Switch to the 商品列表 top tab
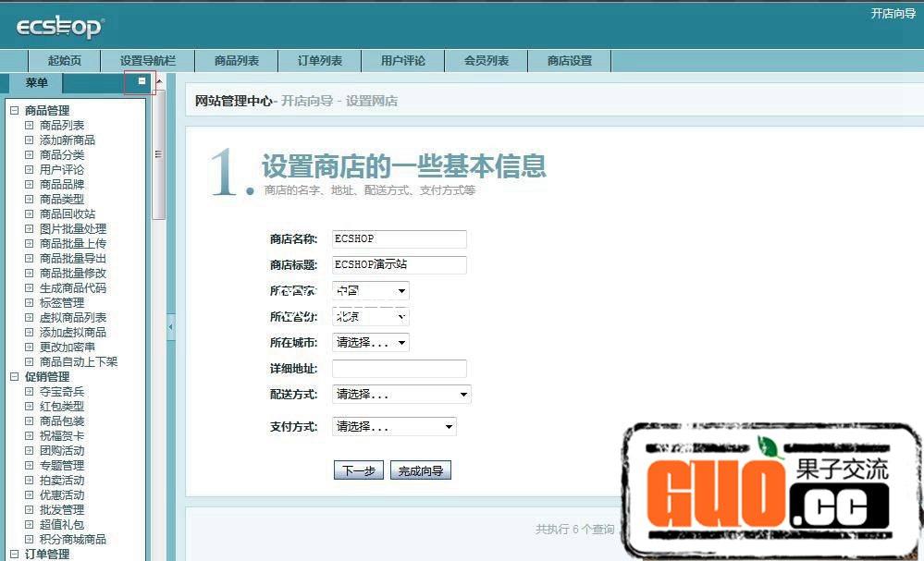The width and height of the screenshot is (924, 561). point(237,61)
